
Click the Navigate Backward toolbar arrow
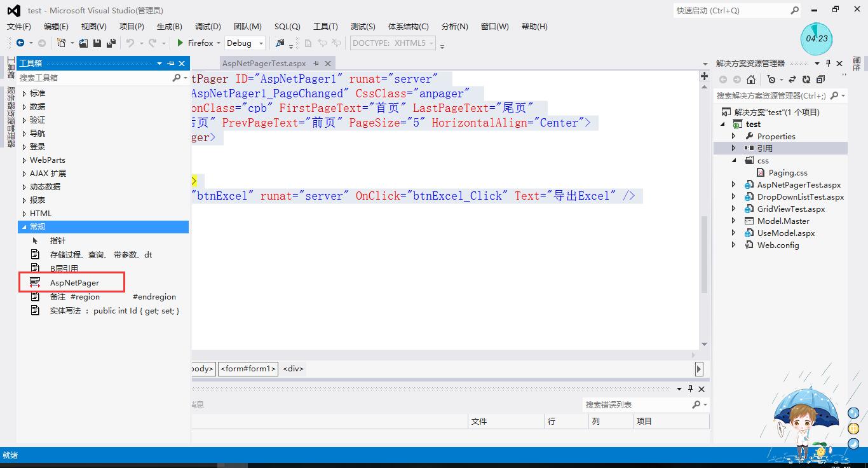(x=20, y=43)
